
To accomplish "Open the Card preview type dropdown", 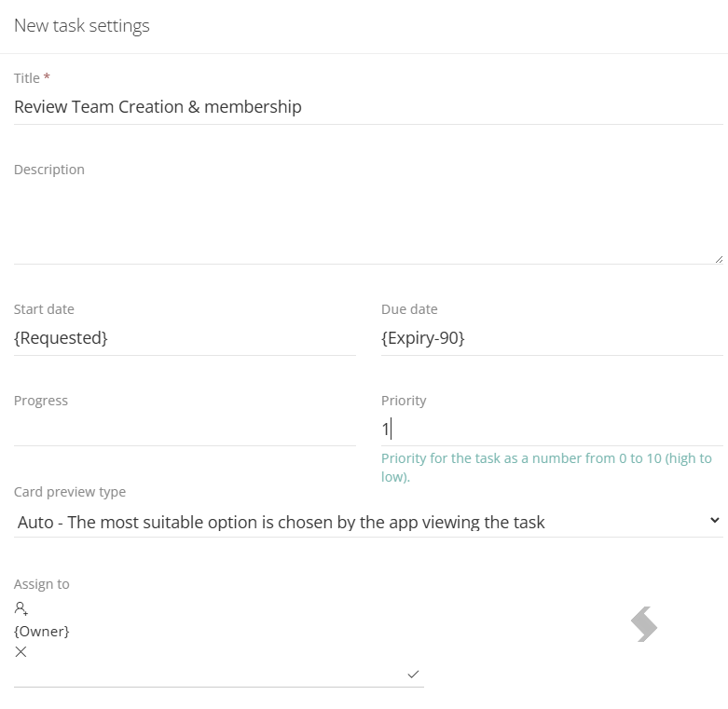I will tap(368, 522).
